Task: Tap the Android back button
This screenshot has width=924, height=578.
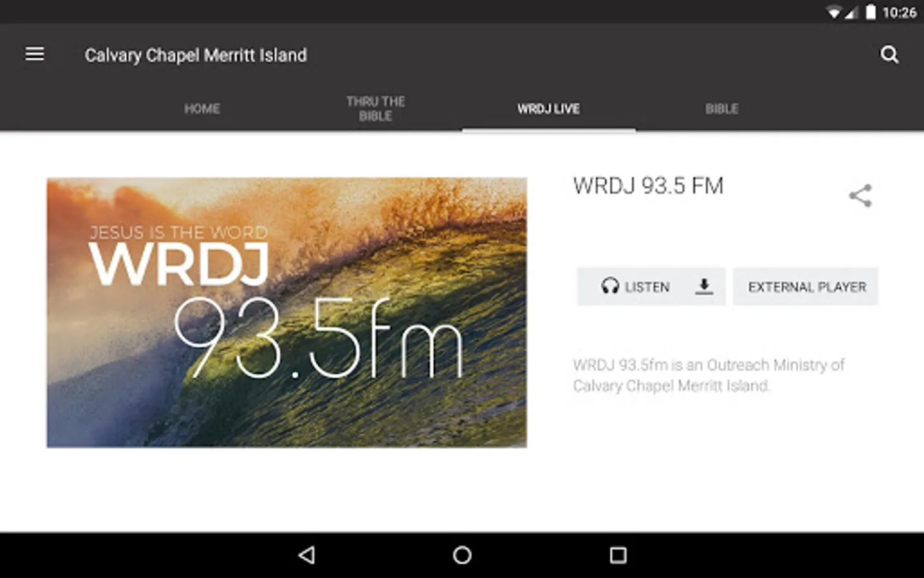Action: tap(307, 555)
